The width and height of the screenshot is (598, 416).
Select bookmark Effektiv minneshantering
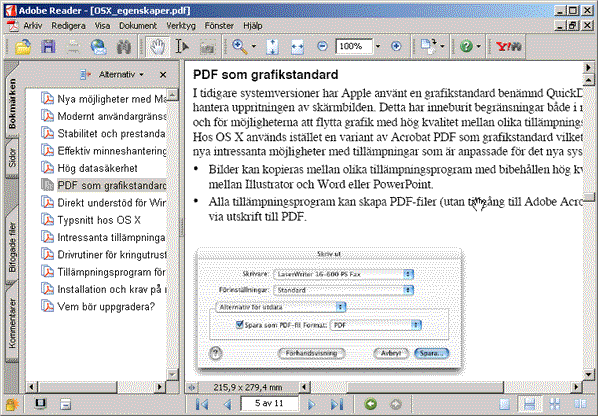click(x=104, y=151)
